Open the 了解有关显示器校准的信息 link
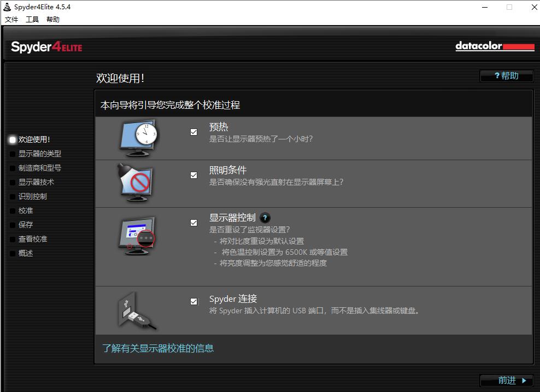The width and height of the screenshot is (540, 392). coord(158,348)
